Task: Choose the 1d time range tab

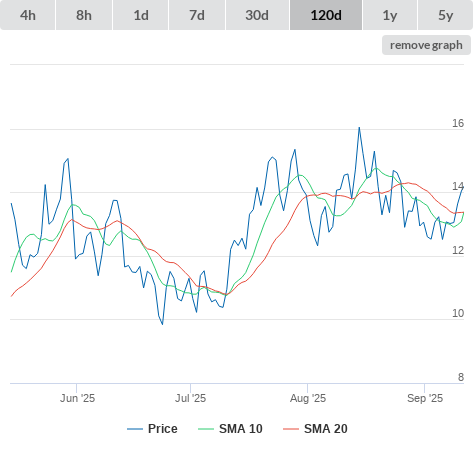Action: click(141, 15)
